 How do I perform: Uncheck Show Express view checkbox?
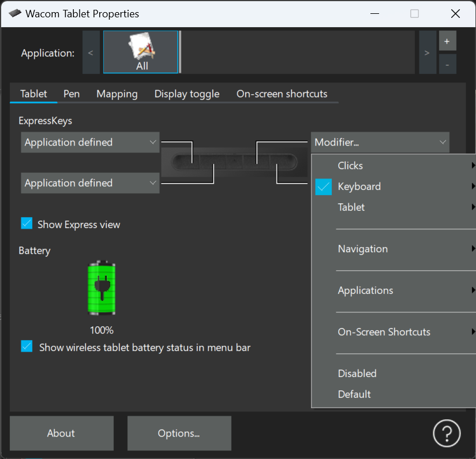pos(27,223)
